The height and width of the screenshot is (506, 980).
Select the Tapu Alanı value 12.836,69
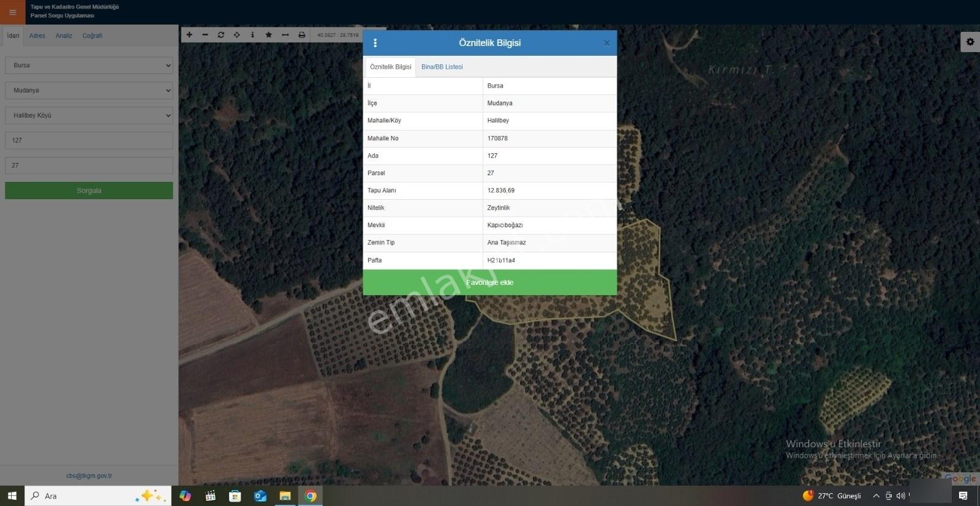[x=501, y=191]
